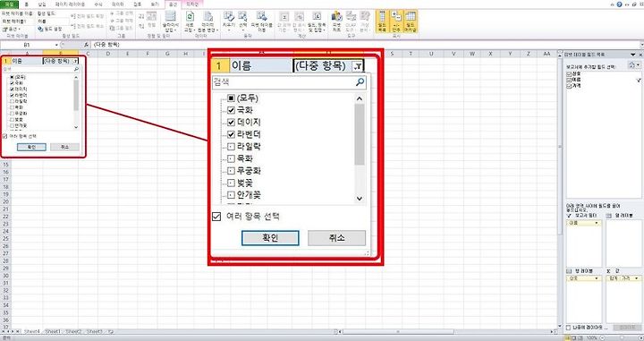Uncheck 라벤더 in the magnified filter list
644x341 pixels.
coord(231,134)
